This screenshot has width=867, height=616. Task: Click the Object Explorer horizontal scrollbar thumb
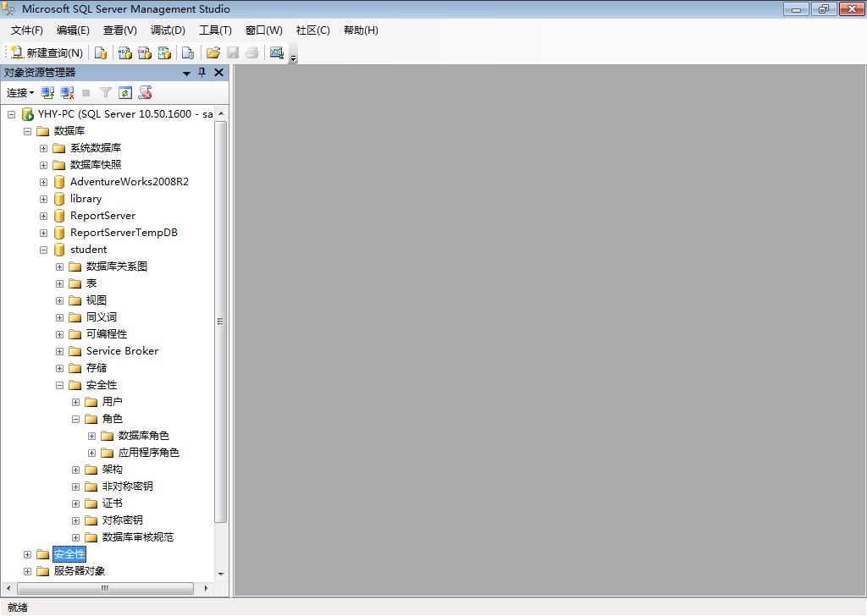click(x=105, y=588)
